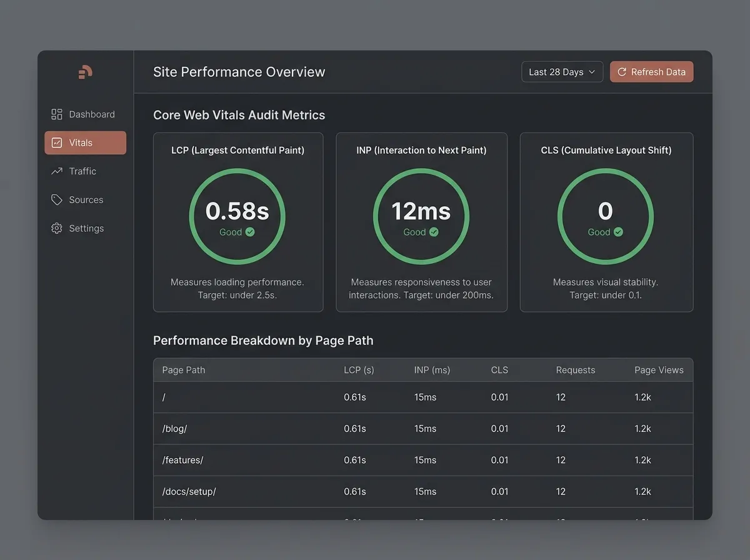Click the LCP Good checkmark icon
Image resolution: width=750 pixels, height=560 pixels.
point(250,232)
